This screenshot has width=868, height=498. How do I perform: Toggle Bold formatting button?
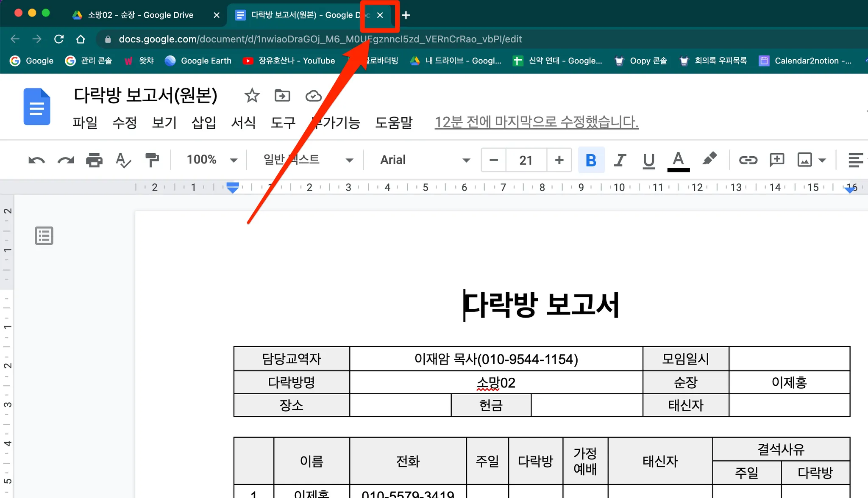pos(591,160)
